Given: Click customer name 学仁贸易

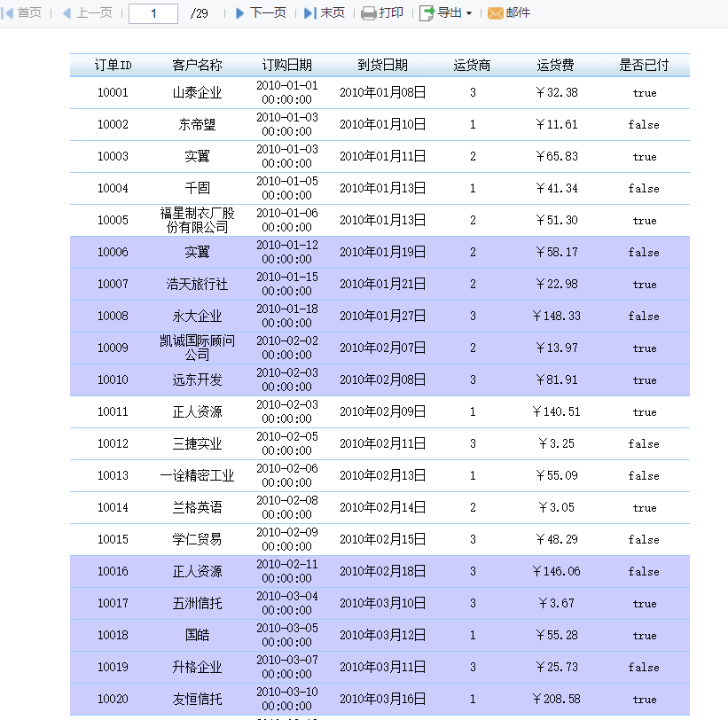Looking at the screenshot, I should [x=197, y=539].
